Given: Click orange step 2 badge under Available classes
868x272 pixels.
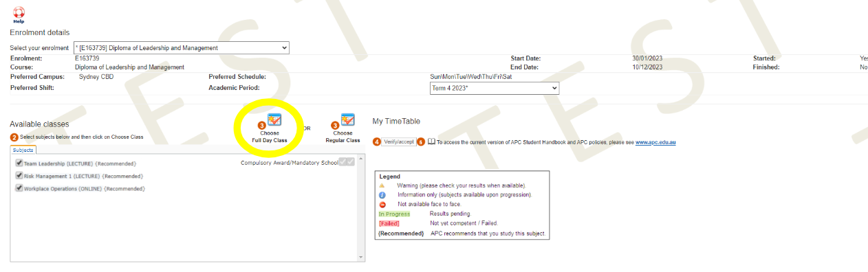Looking at the screenshot, I should coord(14,137).
